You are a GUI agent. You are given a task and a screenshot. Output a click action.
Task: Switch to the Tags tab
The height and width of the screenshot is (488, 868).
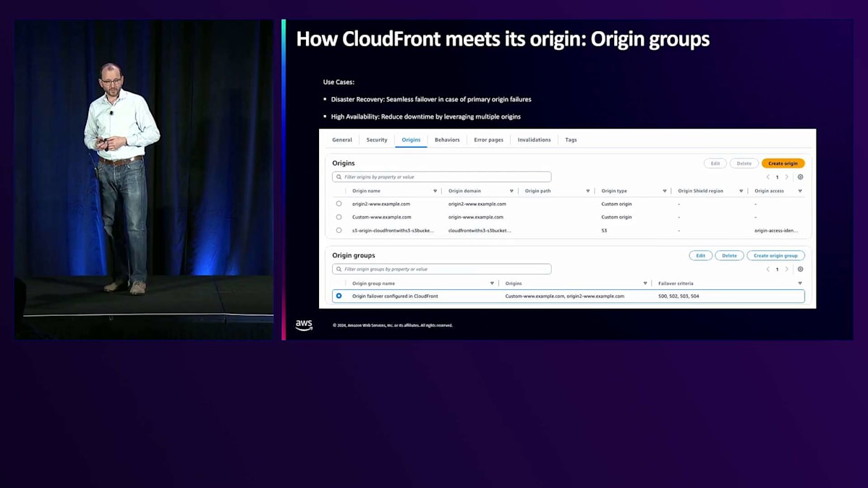click(571, 140)
